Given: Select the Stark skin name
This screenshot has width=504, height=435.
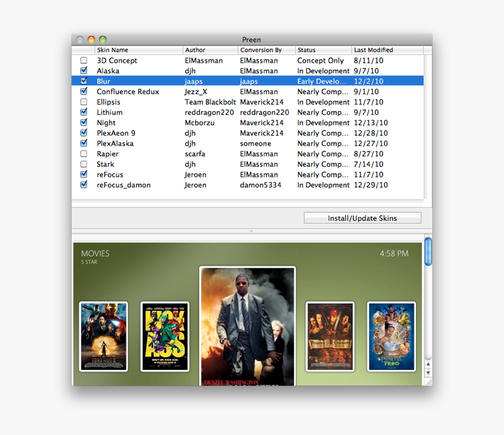Looking at the screenshot, I should click(x=105, y=164).
